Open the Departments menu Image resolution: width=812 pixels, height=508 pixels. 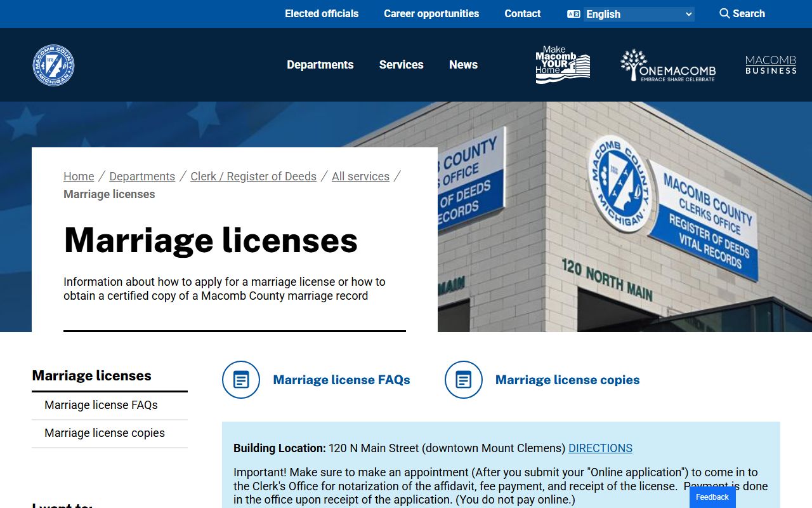coord(320,65)
